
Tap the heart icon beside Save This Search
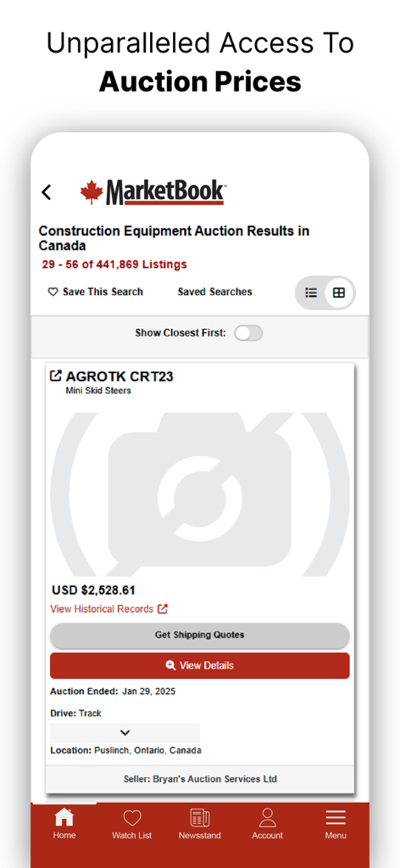(53, 292)
